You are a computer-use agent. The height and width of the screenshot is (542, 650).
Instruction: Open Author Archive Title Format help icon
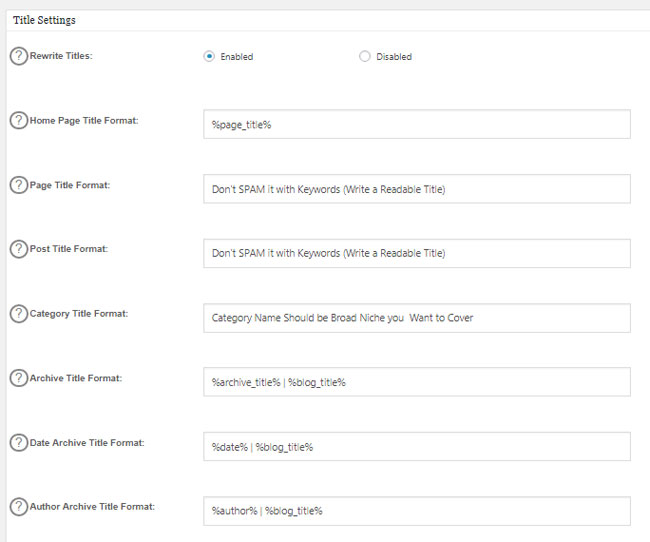point(19,507)
